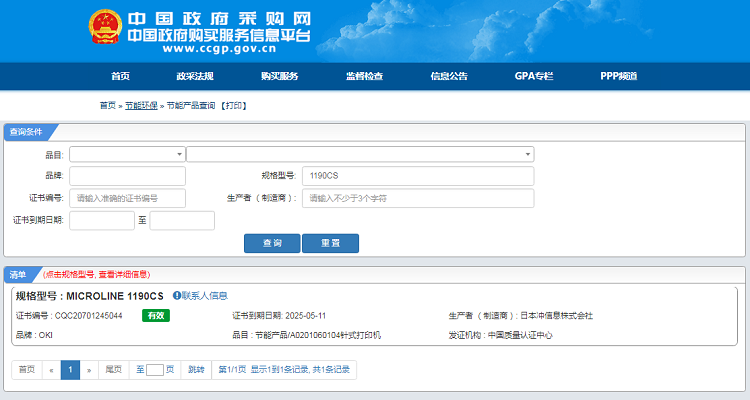The width and height of the screenshot is (750, 400).
Task: Open 信息公告 menu item
Action: pos(449,76)
